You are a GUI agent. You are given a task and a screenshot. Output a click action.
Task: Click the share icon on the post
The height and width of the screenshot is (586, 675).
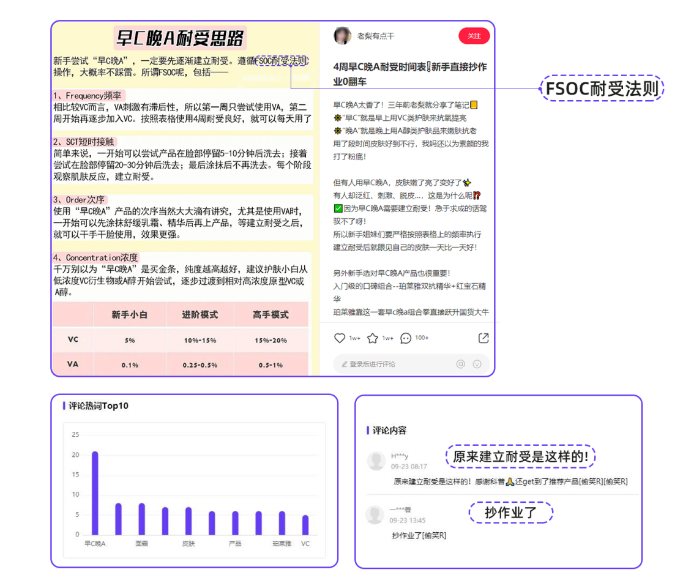coord(483,338)
